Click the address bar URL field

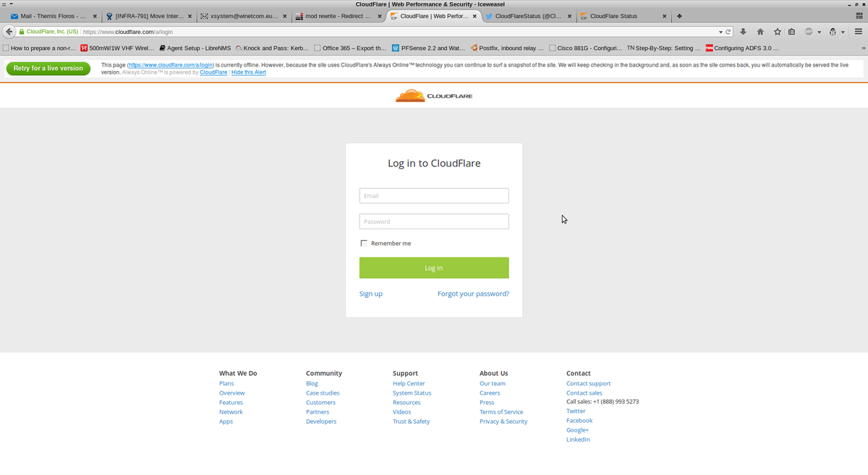[x=398, y=32]
